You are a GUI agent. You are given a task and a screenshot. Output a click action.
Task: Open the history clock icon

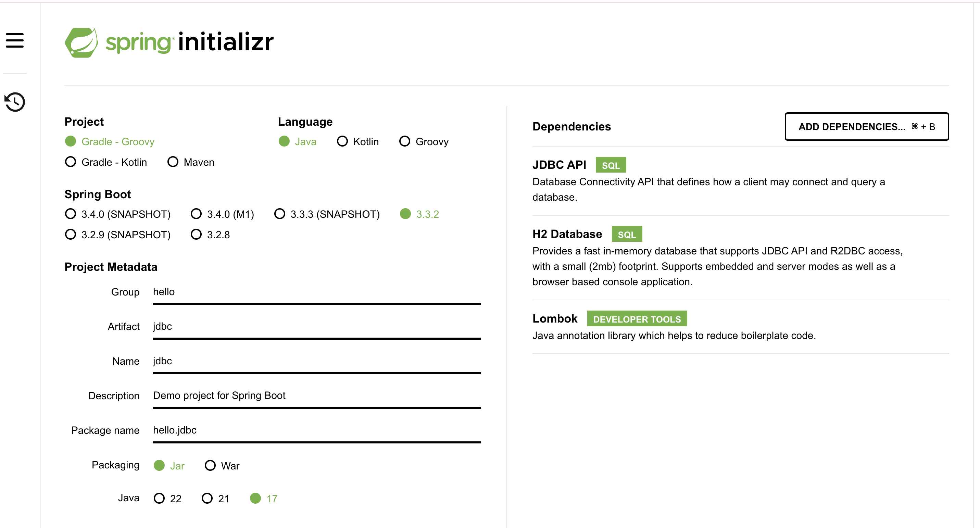15,102
